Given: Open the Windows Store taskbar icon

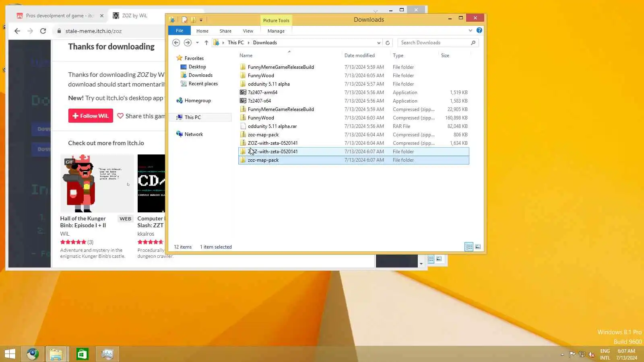Looking at the screenshot, I should tap(82, 354).
